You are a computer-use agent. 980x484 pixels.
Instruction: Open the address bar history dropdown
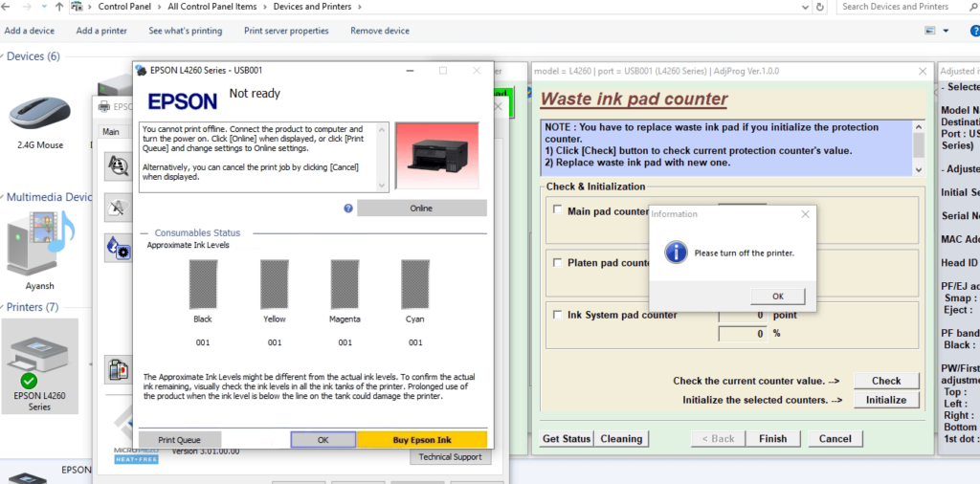coord(806,7)
